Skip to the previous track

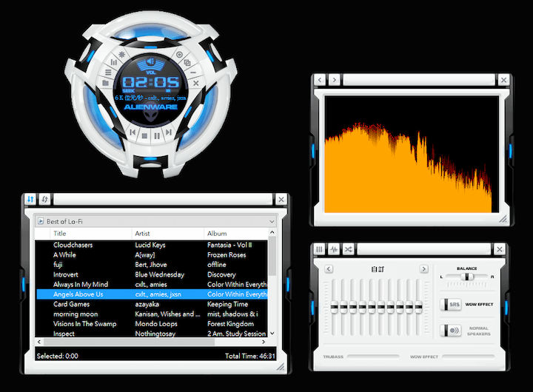pos(133,132)
